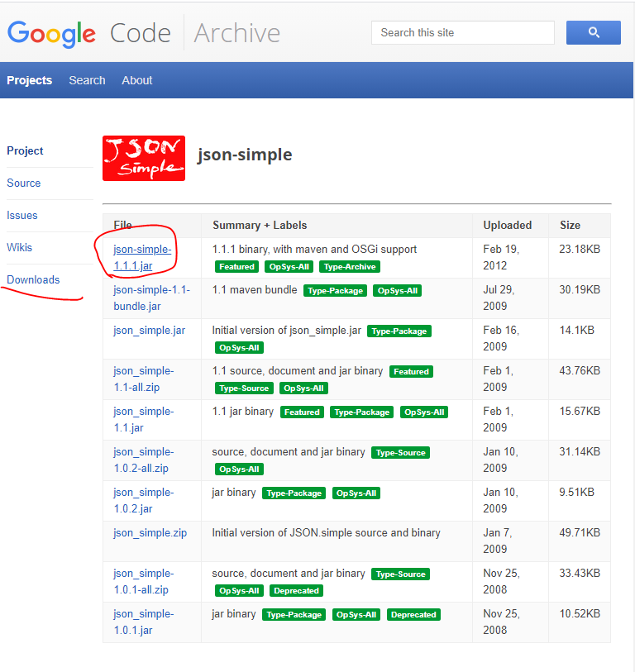This screenshot has width=635, height=672.
Task: Click Deprecated label in 1.0.1.jar row
Action: (x=413, y=615)
